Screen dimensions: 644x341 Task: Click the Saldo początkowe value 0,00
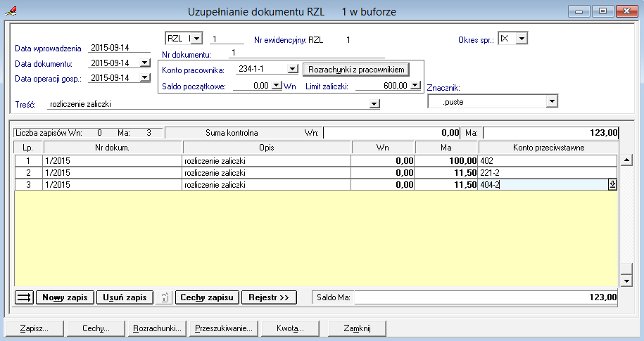(252, 85)
